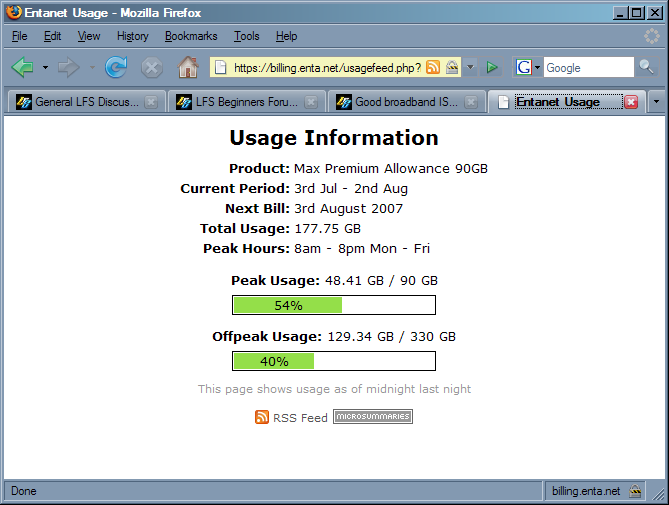Screen dimensions: 669x505
Task: Click the 3rd Jul - 2nd Aug period text
Action: (351, 189)
